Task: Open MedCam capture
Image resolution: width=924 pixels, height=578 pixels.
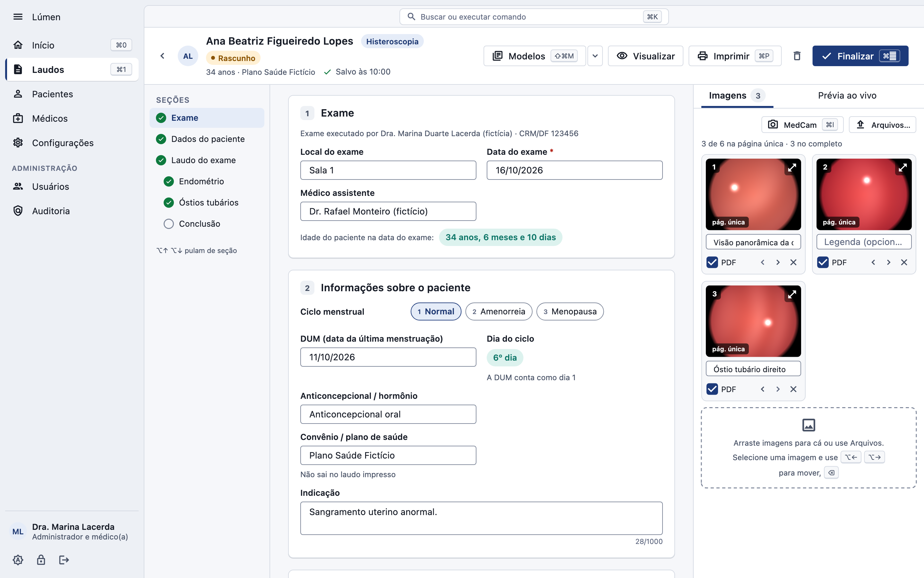Action: 802,125
